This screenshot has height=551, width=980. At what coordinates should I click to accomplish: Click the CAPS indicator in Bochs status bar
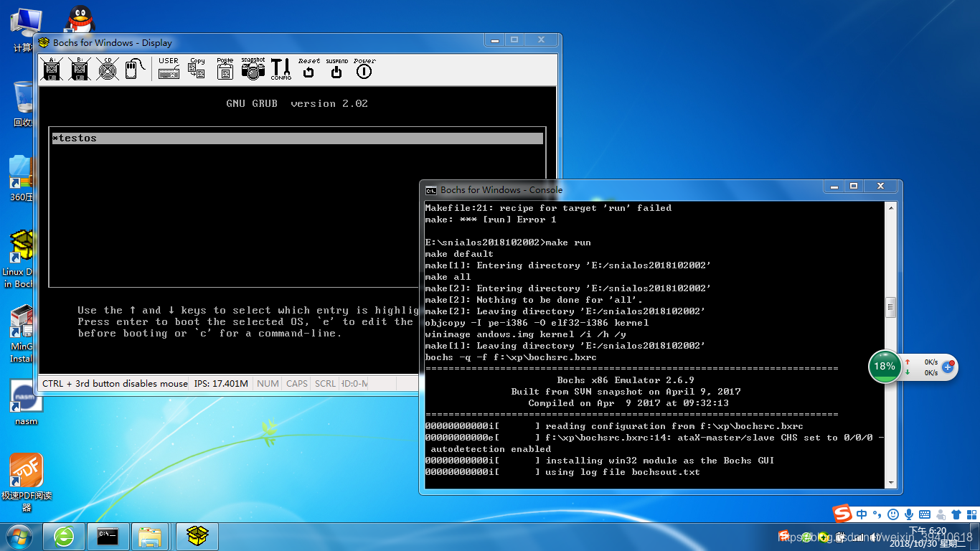(x=297, y=384)
